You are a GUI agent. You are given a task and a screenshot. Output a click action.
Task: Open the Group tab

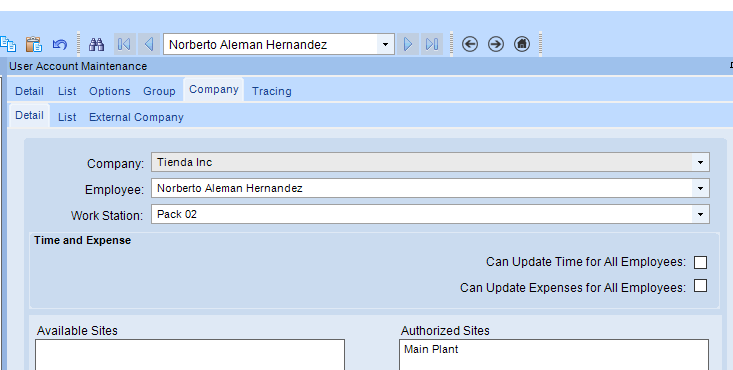159,91
